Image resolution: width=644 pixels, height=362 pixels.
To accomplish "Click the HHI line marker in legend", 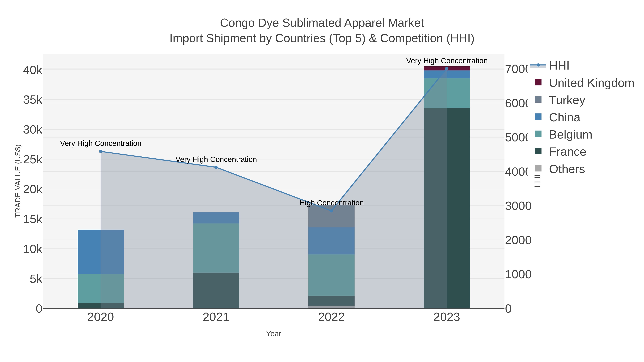I will click(x=538, y=65).
